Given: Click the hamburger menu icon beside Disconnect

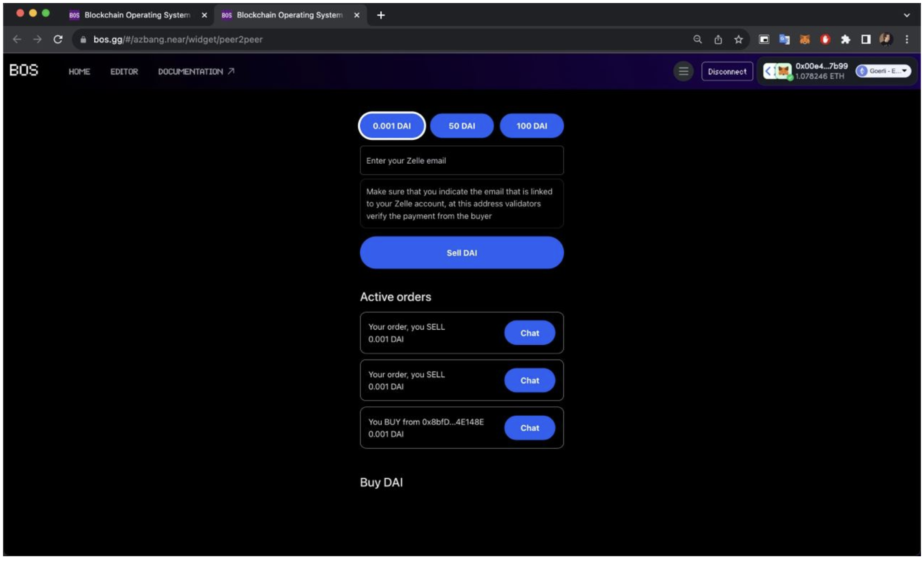Looking at the screenshot, I should (684, 72).
